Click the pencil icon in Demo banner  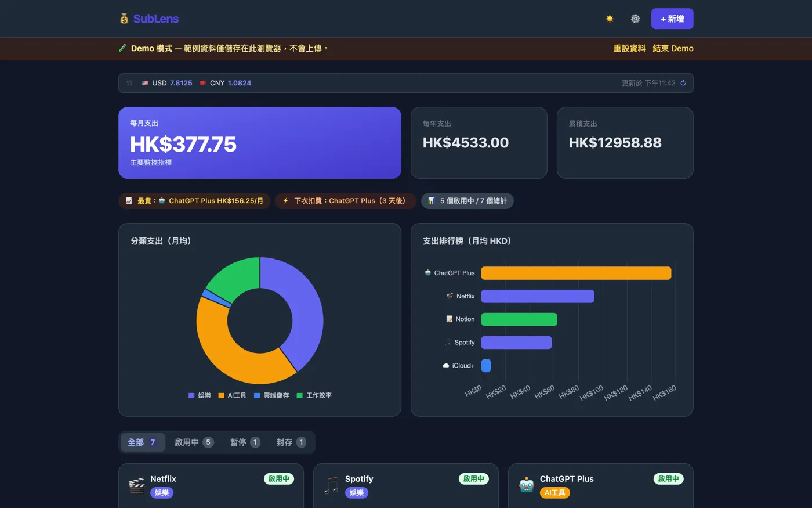[x=122, y=48]
